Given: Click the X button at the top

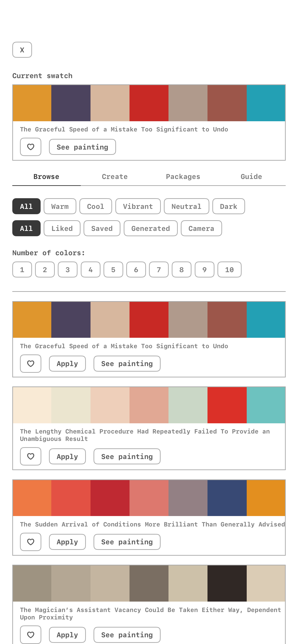Looking at the screenshot, I should [22, 50].
